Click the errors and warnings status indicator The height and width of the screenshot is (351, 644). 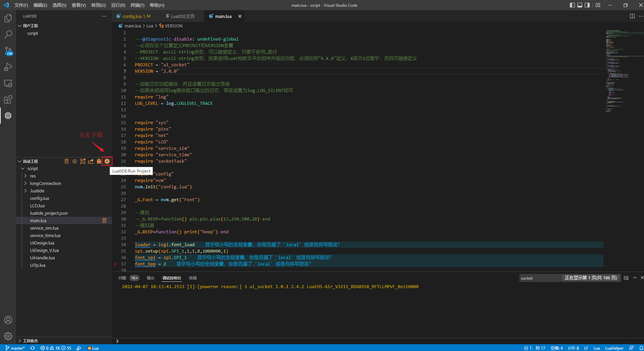coord(56,348)
